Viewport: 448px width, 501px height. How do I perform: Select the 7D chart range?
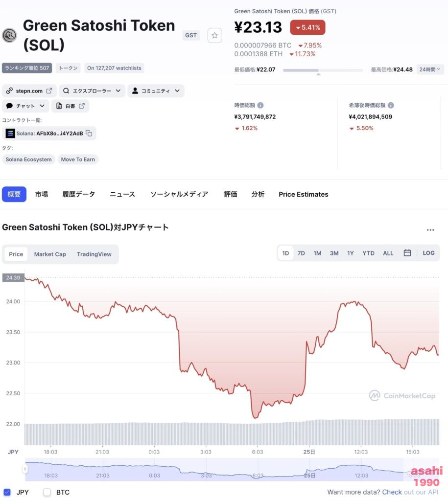(x=301, y=253)
